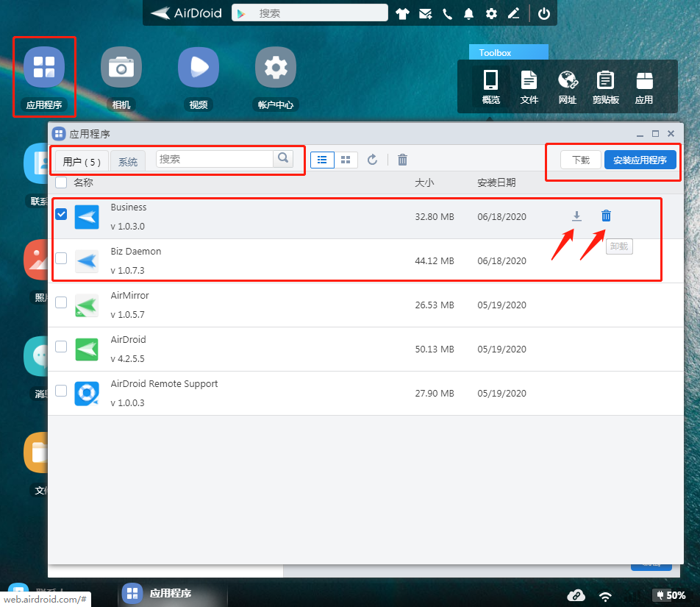Click the 名称 column header
Screen dimensions: 700x607
[84, 182]
